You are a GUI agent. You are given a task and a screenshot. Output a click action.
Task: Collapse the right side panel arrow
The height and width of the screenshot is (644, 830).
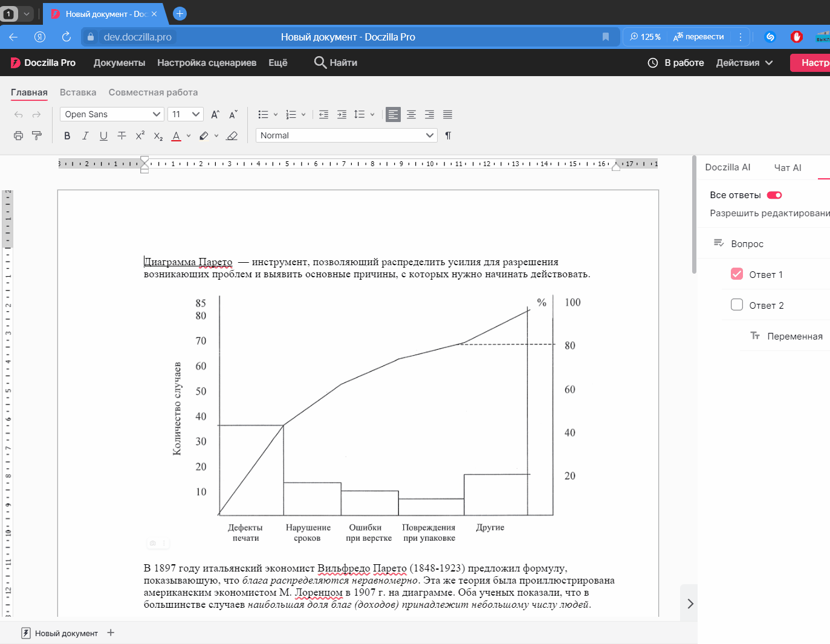pyautogui.click(x=690, y=604)
